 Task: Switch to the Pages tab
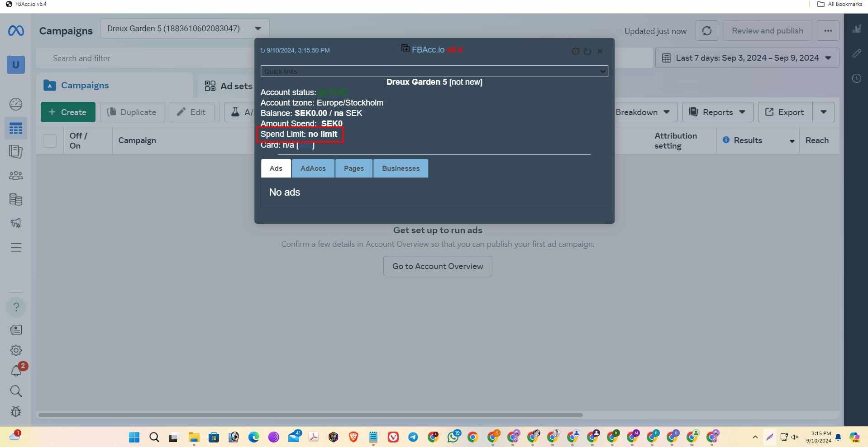(x=354, y=168)
